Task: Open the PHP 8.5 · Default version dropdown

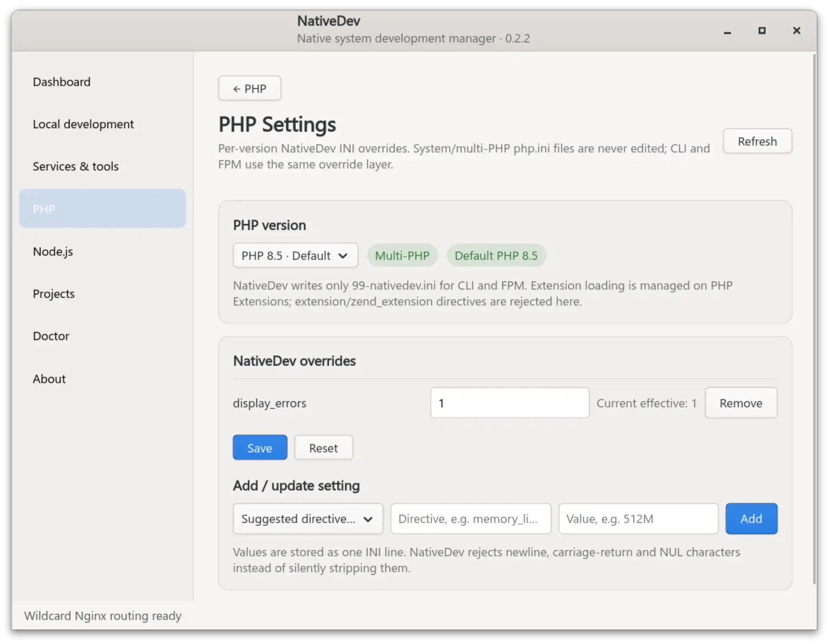Action: pos(295,255)
